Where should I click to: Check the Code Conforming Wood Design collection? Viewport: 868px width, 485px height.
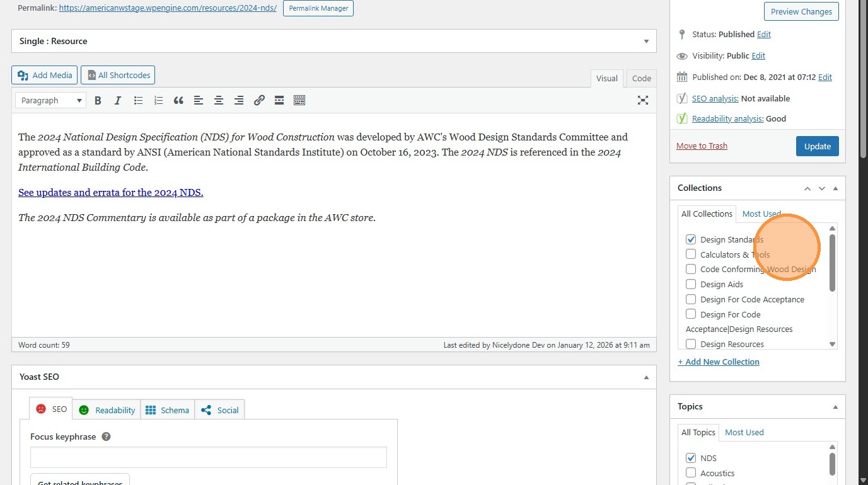(691, 269)
